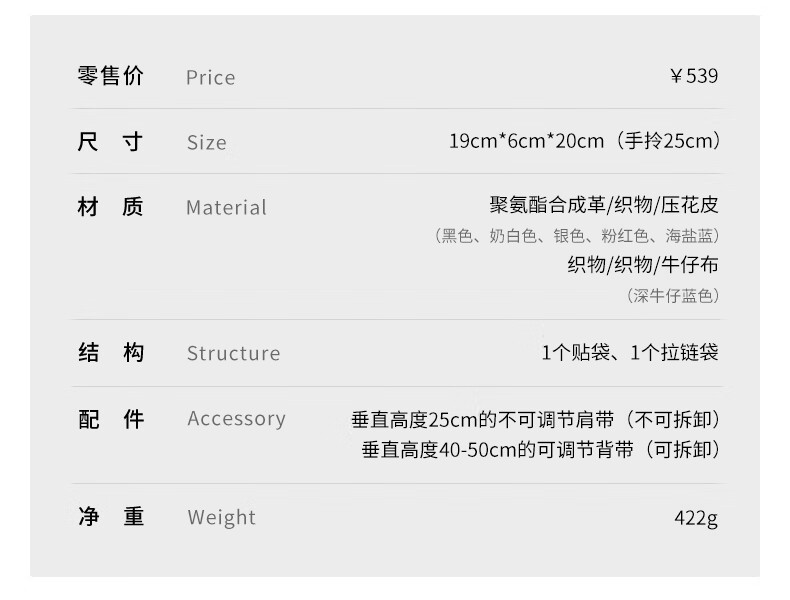The width and height of the screenshot is (790, 600).
Task: Select the Accessory heading text
Action: pyautogui.click(x=236, y=419)
